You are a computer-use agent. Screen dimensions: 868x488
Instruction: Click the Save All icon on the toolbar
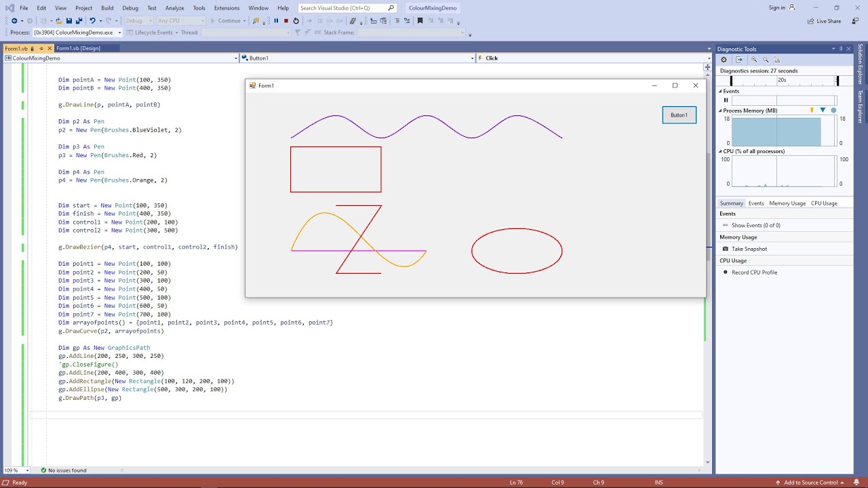tap(78, 21)
